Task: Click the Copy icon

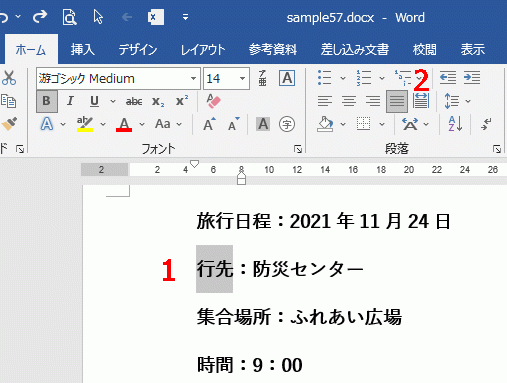Action: [9, 101]
